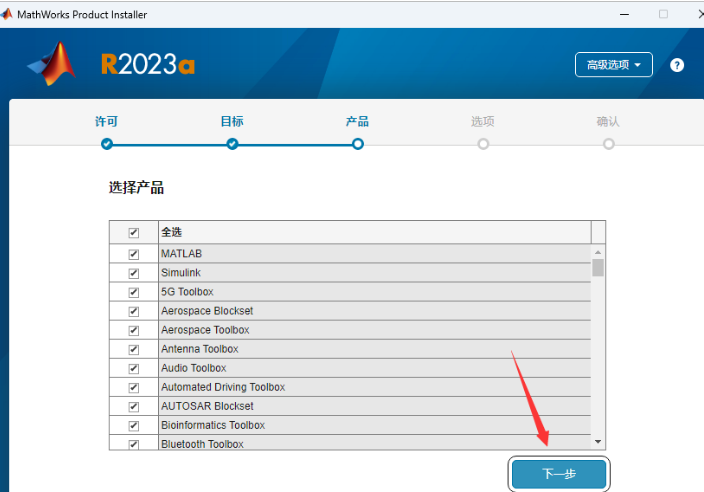Select the Aerospace Blockset row text
704x492 pixels.
click(207, 311)
